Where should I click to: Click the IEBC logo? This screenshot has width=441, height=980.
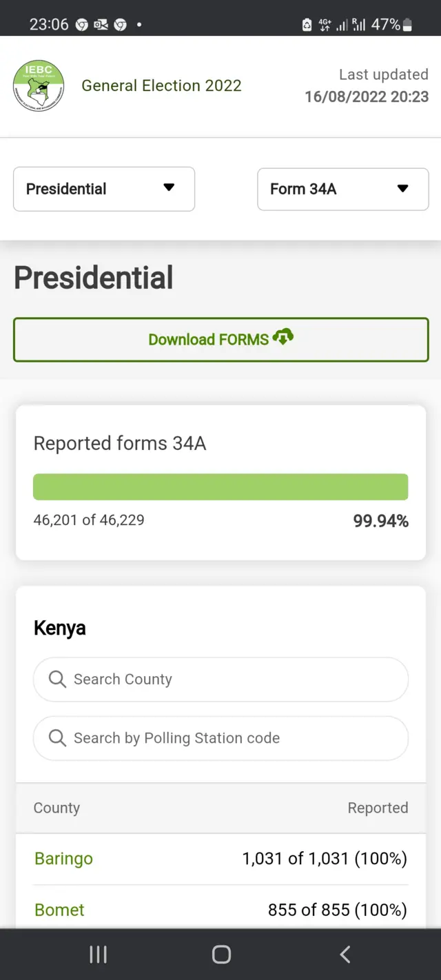pyautogui.click(x=38, y=85)
